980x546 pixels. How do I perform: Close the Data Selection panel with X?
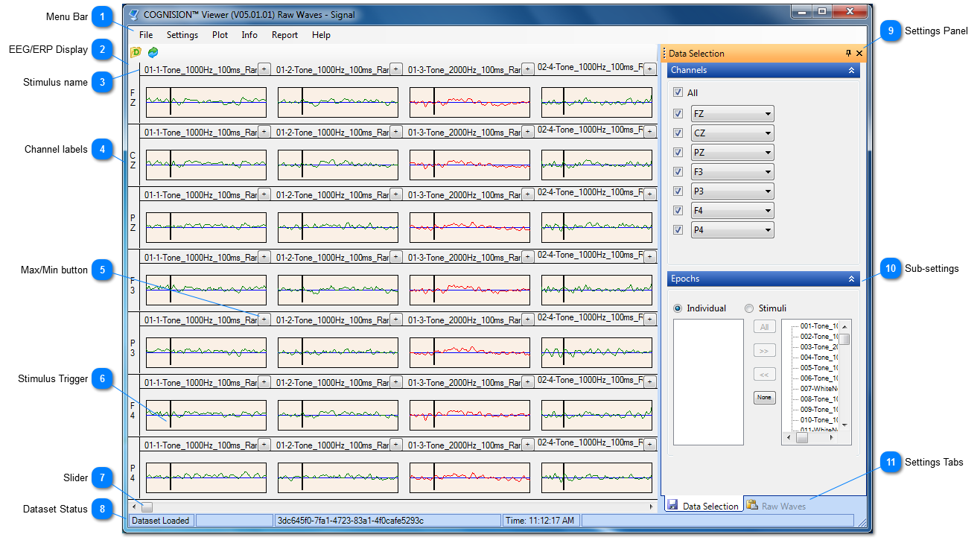(x=859, y=54)
